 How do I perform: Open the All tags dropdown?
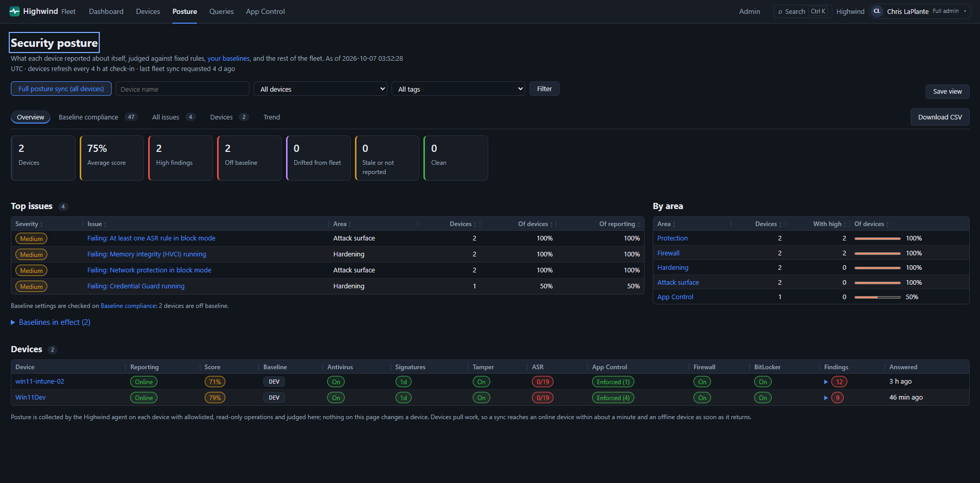tap(458, 89)
